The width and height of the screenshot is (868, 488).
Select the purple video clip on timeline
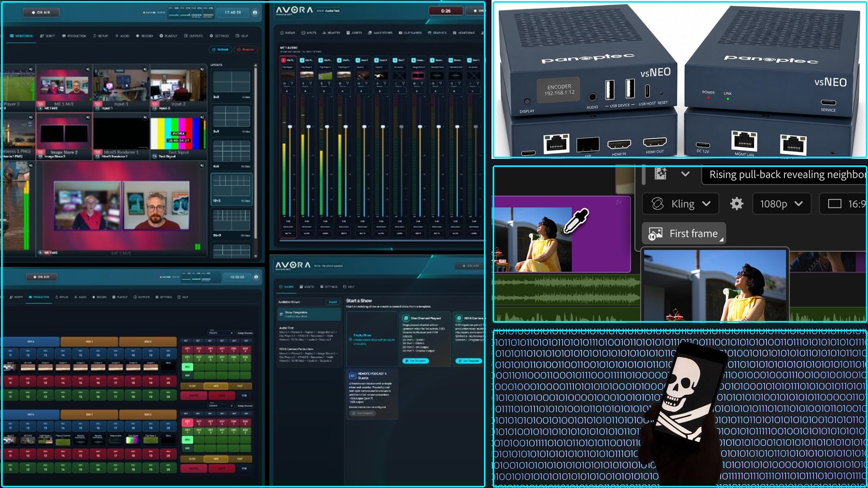562,234
